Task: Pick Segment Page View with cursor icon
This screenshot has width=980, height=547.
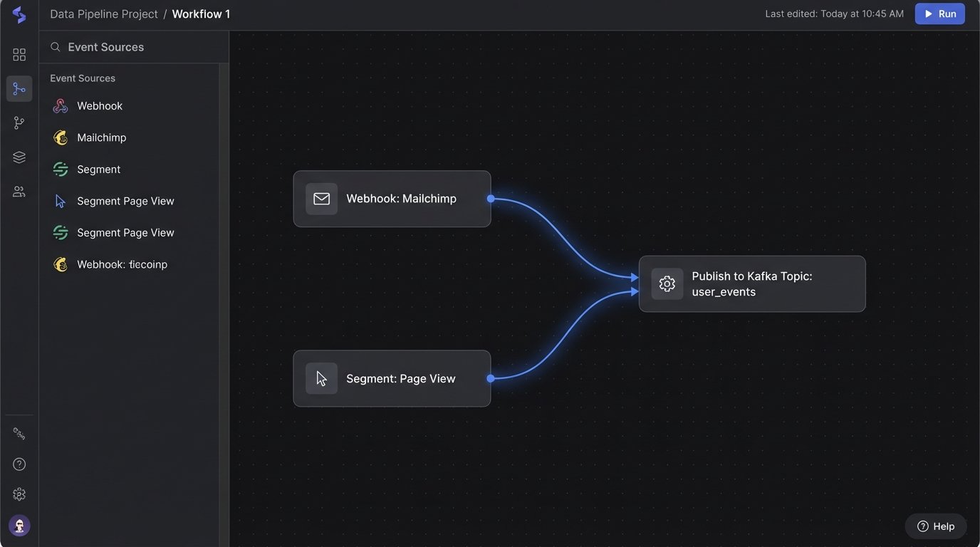Action: pos(125,201)
